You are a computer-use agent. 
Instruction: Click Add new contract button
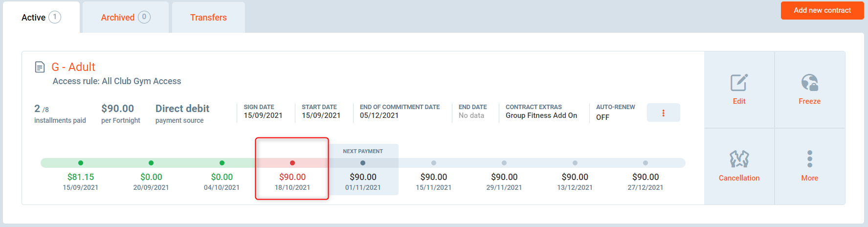pos(822,10)
